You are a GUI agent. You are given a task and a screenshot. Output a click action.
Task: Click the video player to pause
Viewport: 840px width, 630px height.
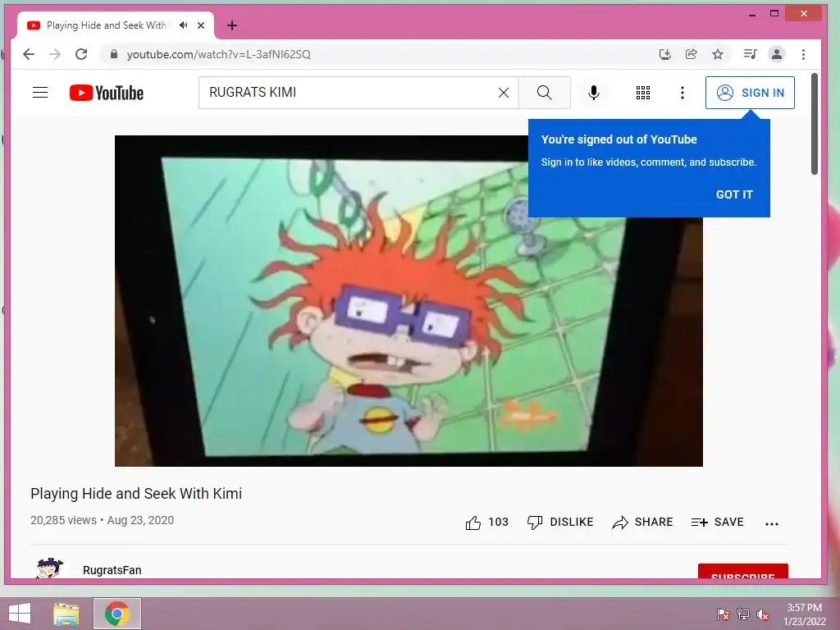coord(409,300)
